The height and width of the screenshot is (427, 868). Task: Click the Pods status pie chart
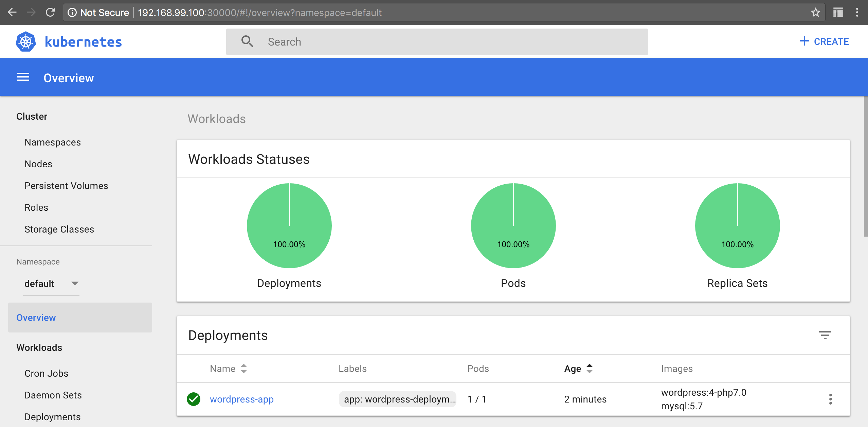[x=513, y=226]
